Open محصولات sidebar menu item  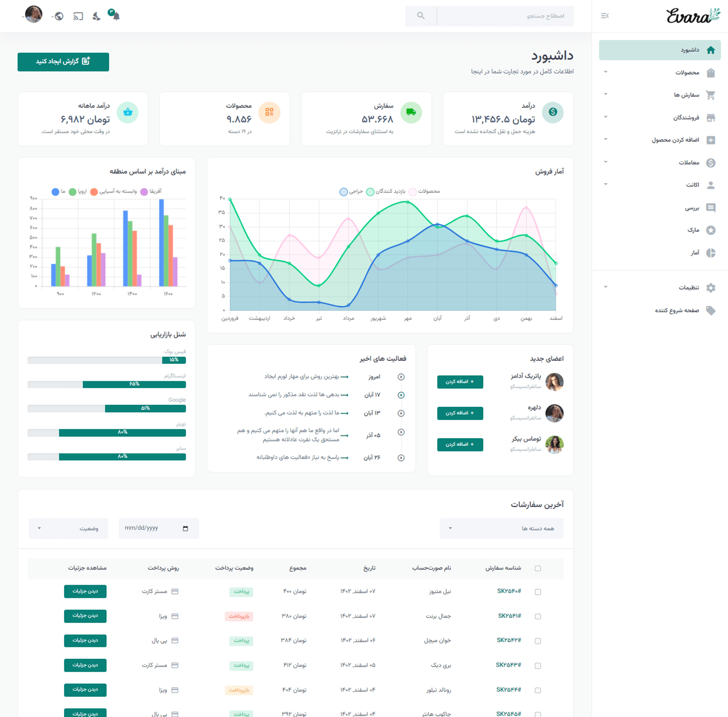pyautogui.click(x=660, y=73)
